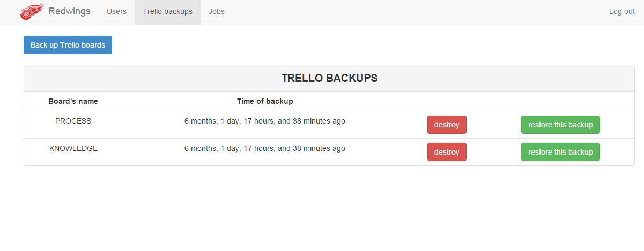644x251 pixels.
Task: Destroy the PROCESS board backup
Action: [447, 125]
